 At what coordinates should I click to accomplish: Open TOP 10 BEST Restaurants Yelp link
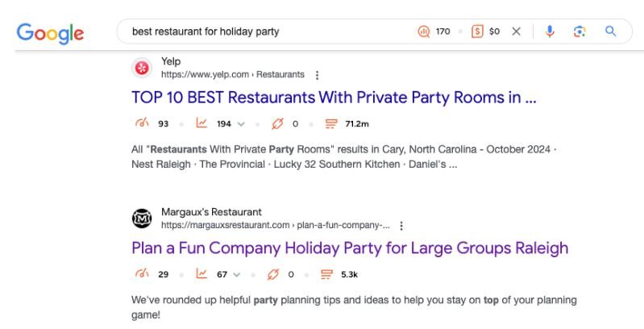click(x=334, y=98)
